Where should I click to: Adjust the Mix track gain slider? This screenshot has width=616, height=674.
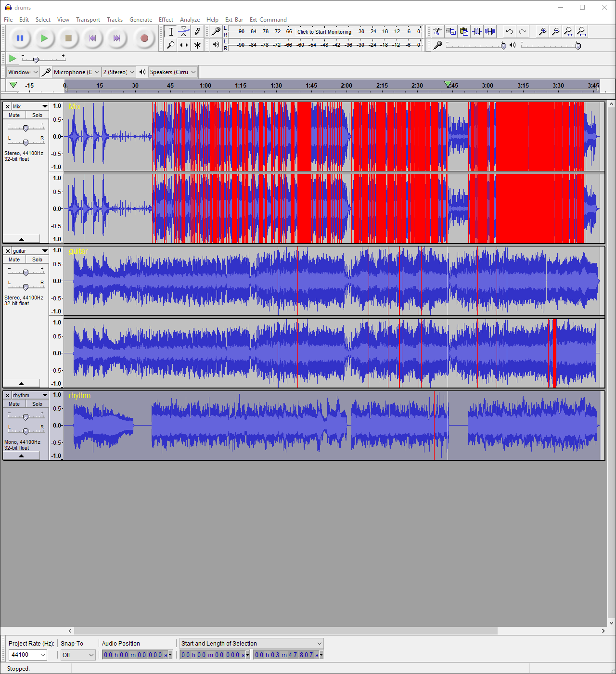tap(26, 128)
